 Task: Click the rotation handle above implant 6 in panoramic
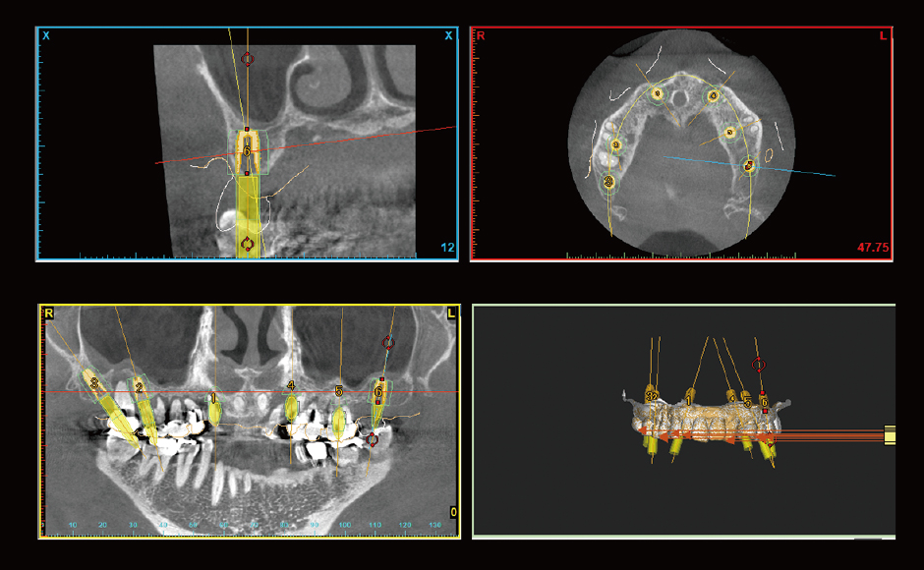pyautogui.click(x=387, y=343)
